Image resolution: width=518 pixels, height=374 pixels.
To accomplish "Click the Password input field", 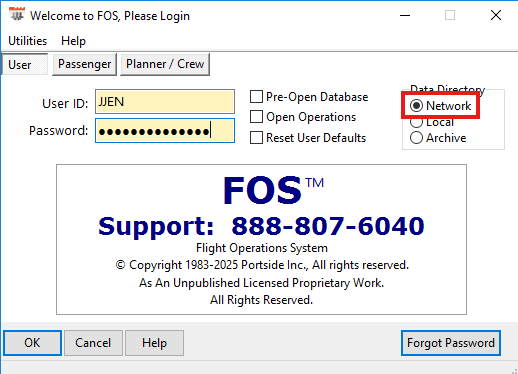I will click(x=165, y=131).
